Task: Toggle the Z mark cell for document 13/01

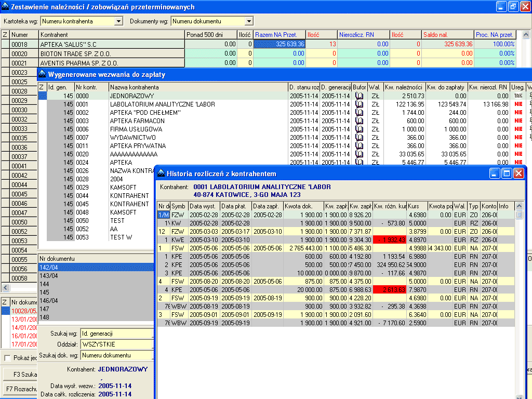Action: (5, 319)
